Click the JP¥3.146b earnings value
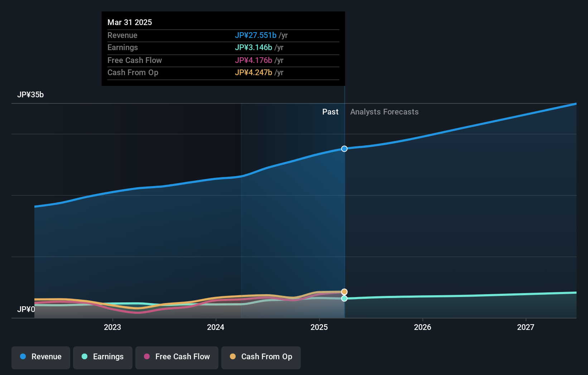The height and width of the screenshot is (375, 588). (x=254, y=47)
